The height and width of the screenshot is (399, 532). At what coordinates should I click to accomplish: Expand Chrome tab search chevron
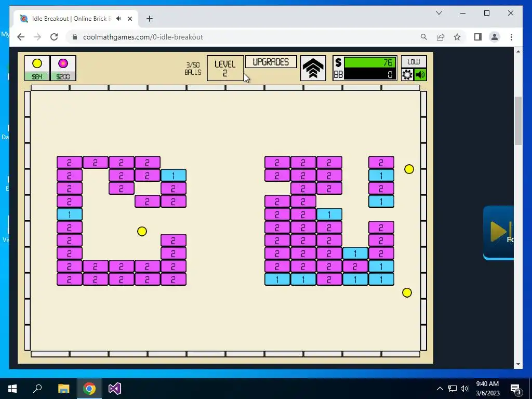click(x=438, y=13)
